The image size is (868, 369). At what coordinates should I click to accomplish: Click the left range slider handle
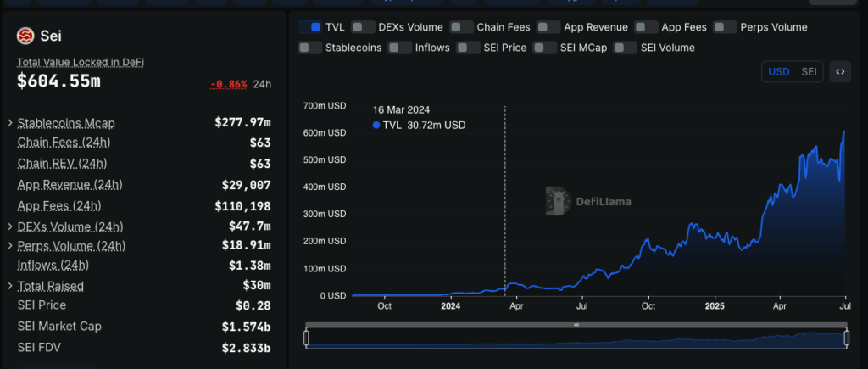(x=306, y=338)
